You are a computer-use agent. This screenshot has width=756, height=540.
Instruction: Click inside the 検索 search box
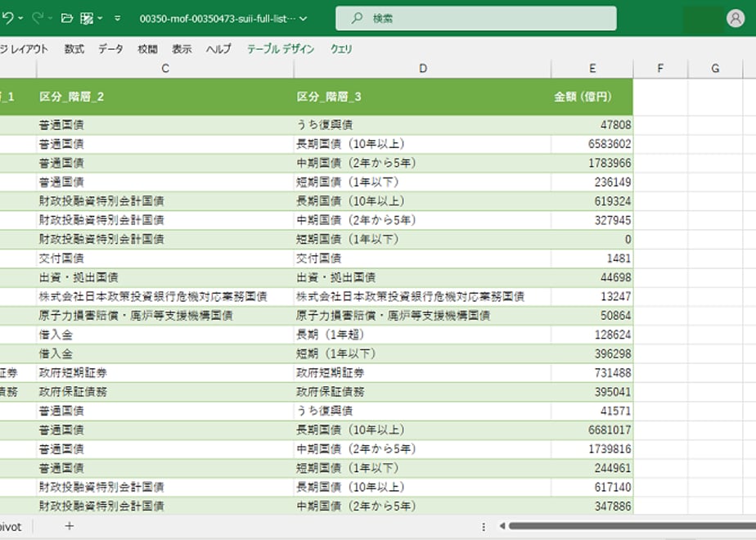(476, 18)
